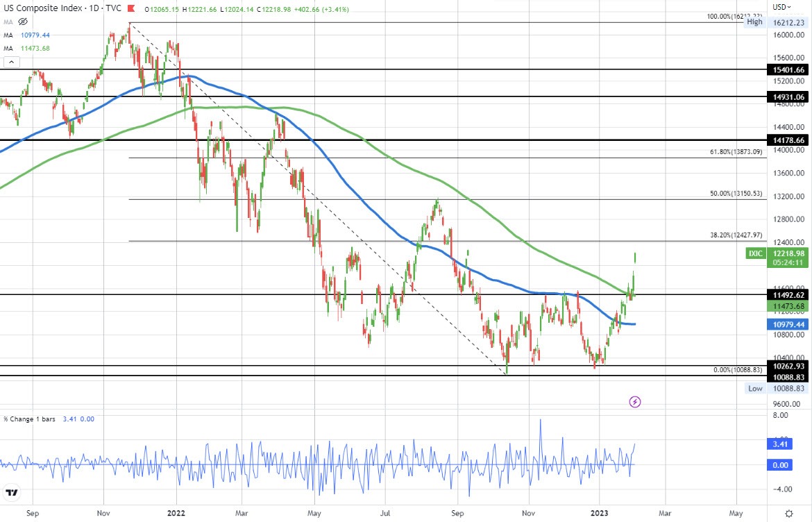The height and width of the screenshot is (522, 812).
Task: Click the blue 3.41 change value label
Action: pyautogui.click(x=780, y=444)
